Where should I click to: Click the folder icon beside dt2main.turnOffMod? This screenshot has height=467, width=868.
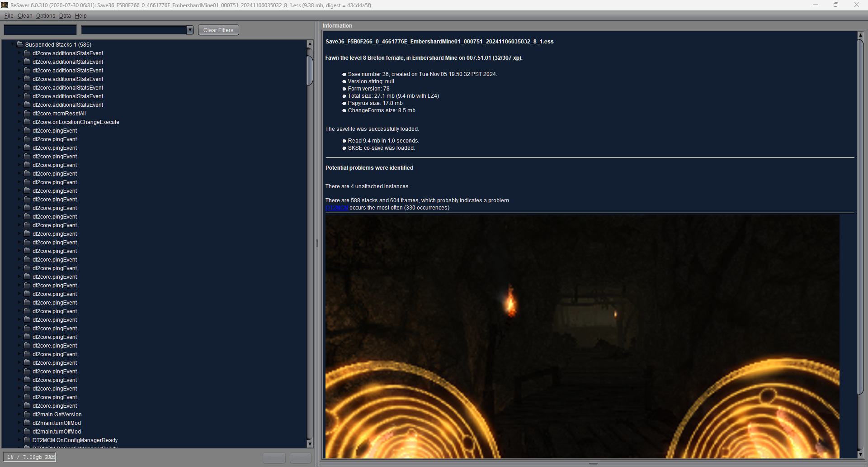click(27, 423)
